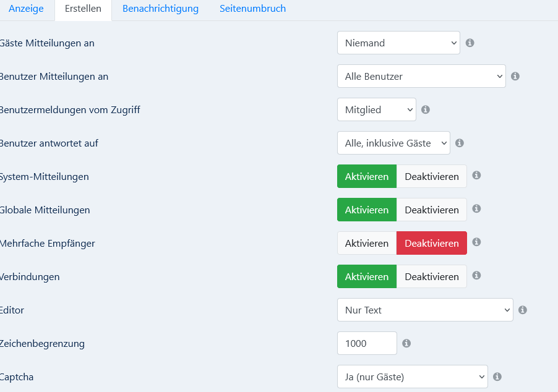The image size is (558, 392).
Task: Open the Ja (nur Gäste) Captcha dropdown
Action: coord(412,377)
